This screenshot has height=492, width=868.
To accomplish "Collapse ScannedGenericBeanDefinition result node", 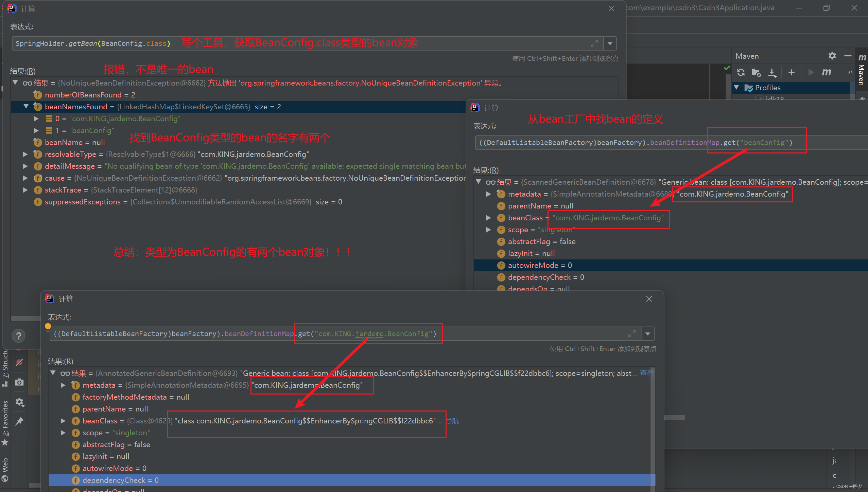I will pos(479,182).
